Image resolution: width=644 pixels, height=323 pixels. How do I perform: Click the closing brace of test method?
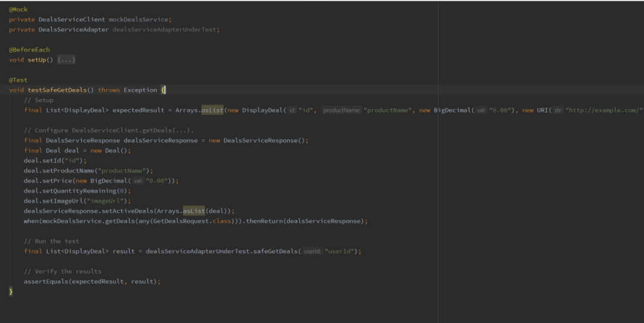[11, 292]
